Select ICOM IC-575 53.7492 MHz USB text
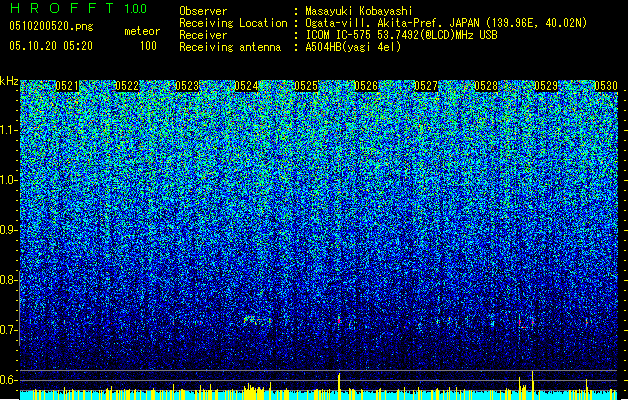 tap(402, 35)
